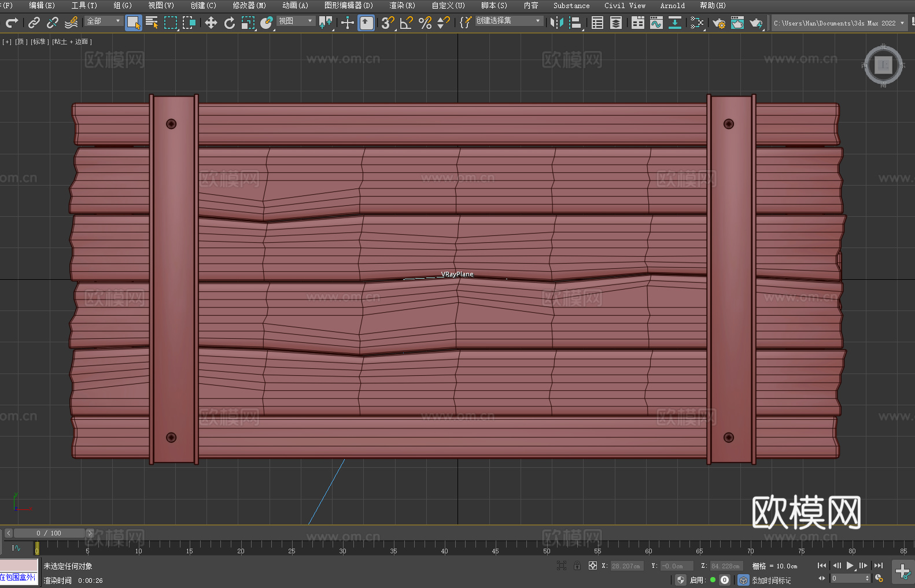The image size is (915, 588).
Task: Open the '修改器(M)' menu
Action: 249,5
